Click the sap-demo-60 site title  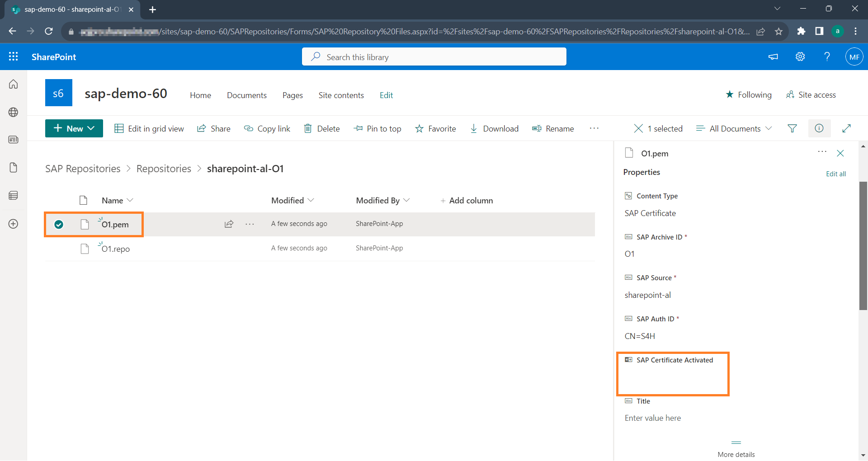coord(126,93)
